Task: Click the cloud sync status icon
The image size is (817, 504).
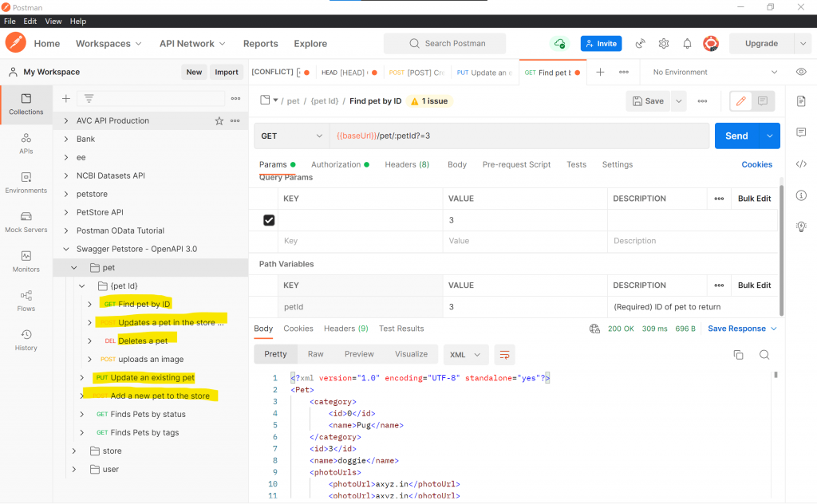Action: tap(559, 44)
